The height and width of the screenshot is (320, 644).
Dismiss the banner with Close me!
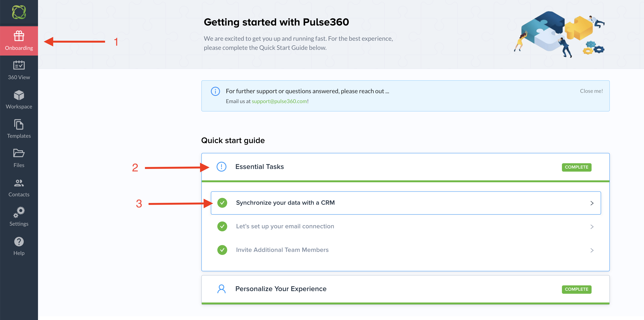click(591, 91)
